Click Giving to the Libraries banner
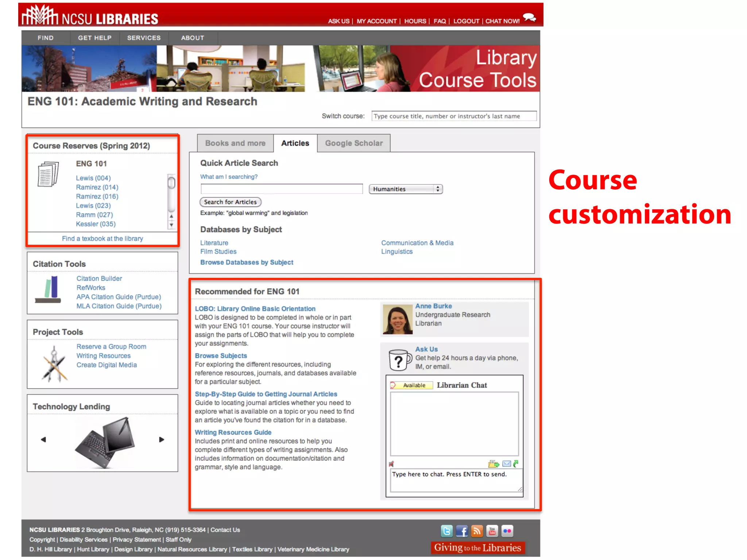Screen dimensions: 747x560 [477, 548]
